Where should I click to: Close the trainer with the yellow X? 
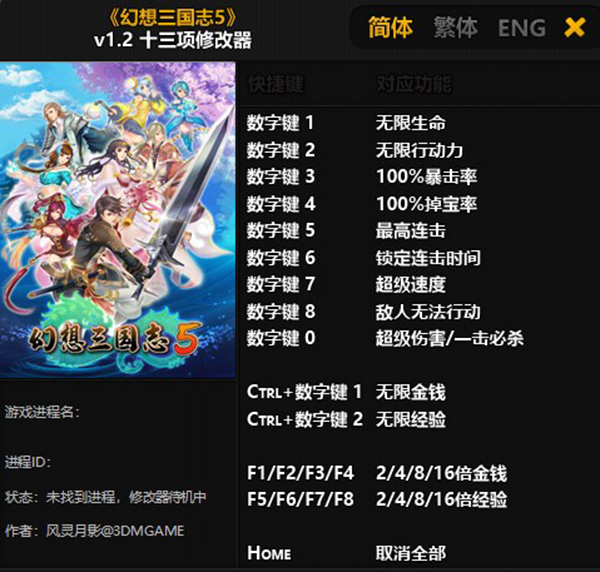pyautogui.click(x=574, y=28)
